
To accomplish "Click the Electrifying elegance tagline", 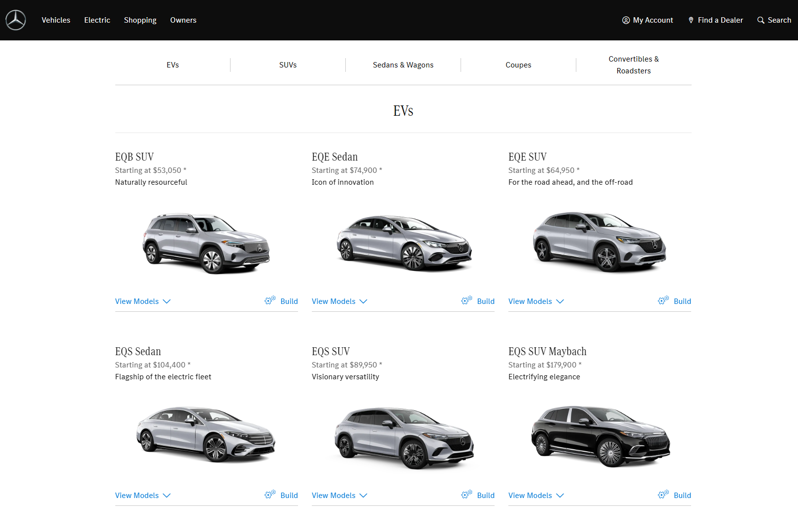I will (544, 377).
